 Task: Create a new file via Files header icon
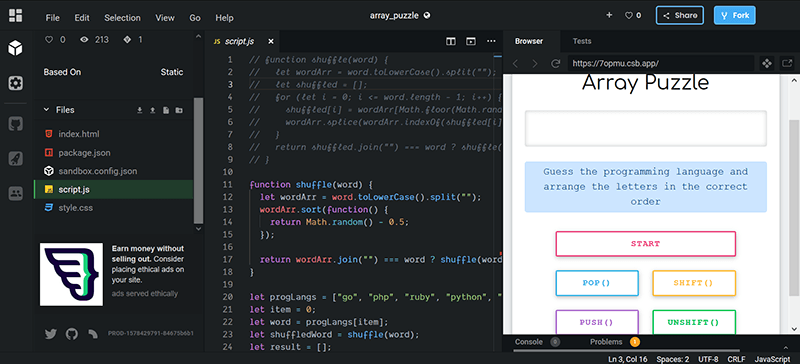(x=166, y=110)
